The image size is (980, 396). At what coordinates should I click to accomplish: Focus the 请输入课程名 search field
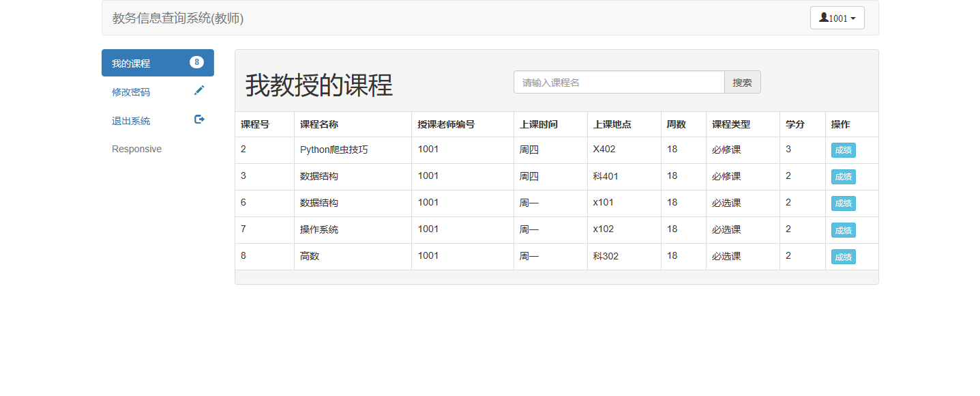click(619, 82)
